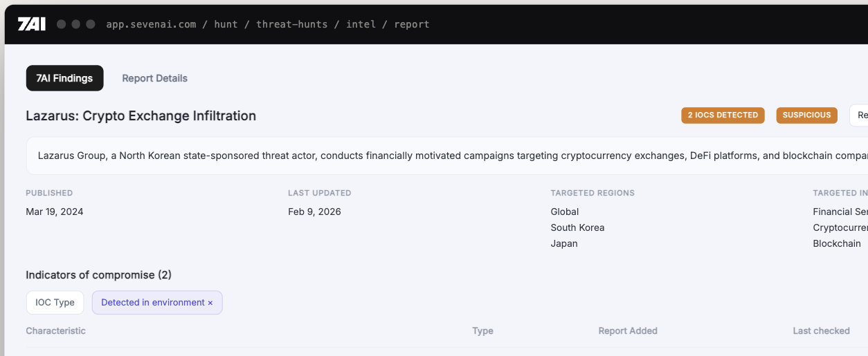Click the first gray window dot
Image resolution: width=868 pixels, height=356 pixels.
pos(61,24)
